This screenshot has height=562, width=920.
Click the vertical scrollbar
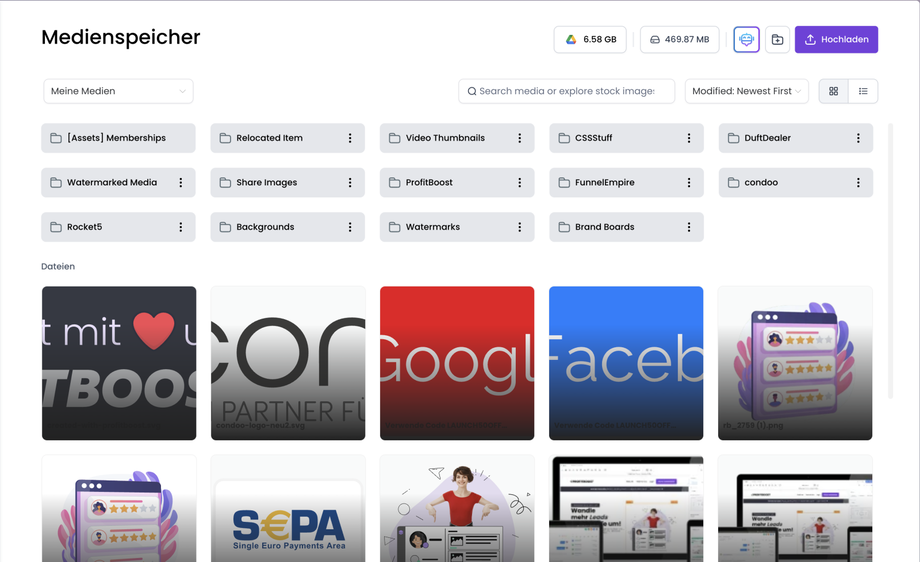[x=890, y=261]
